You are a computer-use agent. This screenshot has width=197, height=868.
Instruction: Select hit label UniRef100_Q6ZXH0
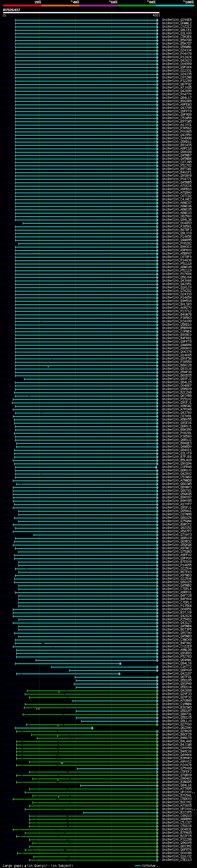click(177, 728)
